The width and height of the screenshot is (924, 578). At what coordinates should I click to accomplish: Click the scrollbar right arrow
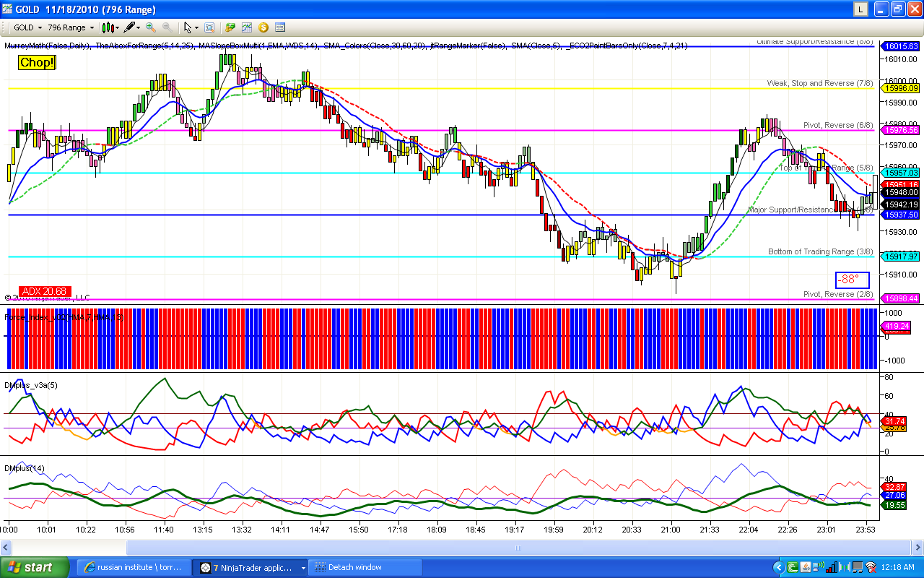(x=916, y=548)
